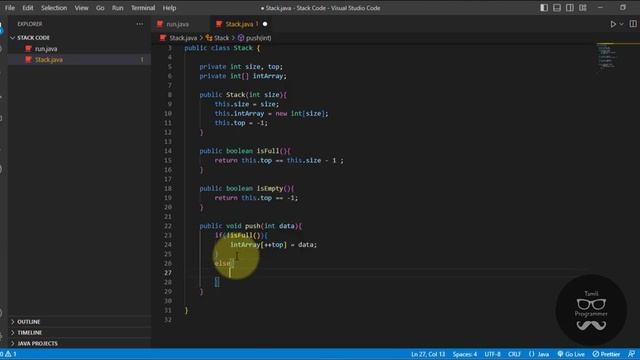Click the EXPLORER panel title

29,24
